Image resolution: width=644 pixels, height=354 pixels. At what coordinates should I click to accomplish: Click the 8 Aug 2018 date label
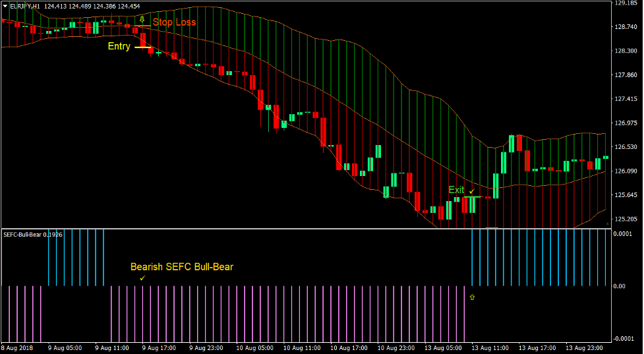(18, 348)
